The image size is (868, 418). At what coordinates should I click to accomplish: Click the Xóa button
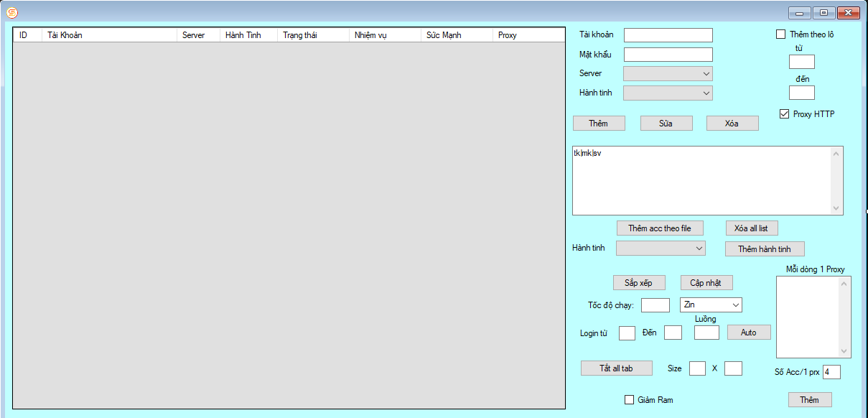(x=732, y=124)
